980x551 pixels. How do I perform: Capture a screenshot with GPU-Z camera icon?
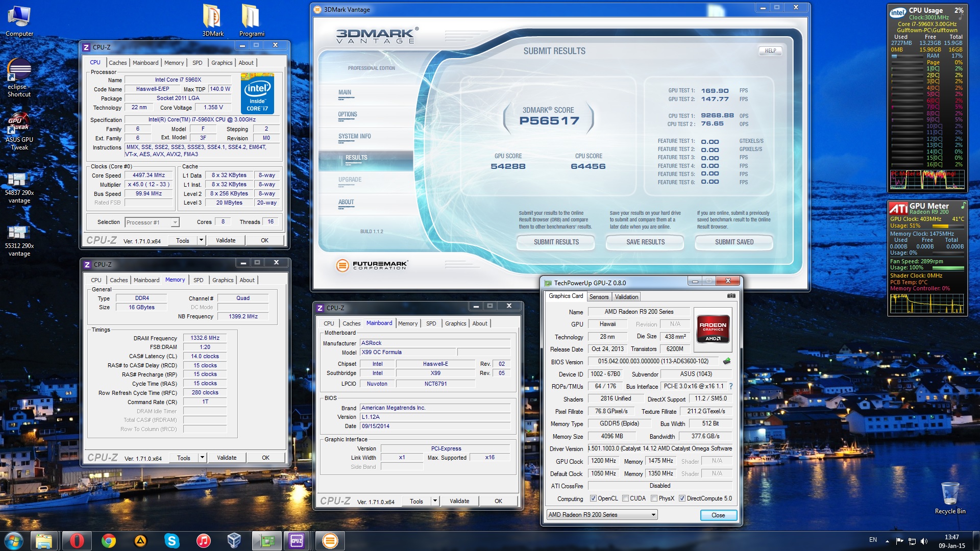coord(731,296)
